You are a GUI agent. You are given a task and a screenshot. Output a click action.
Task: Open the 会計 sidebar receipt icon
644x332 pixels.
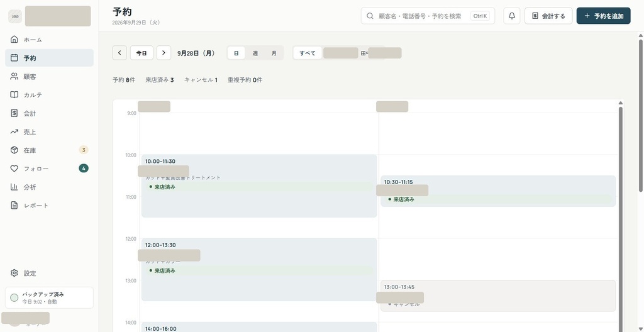click(14, 113)
